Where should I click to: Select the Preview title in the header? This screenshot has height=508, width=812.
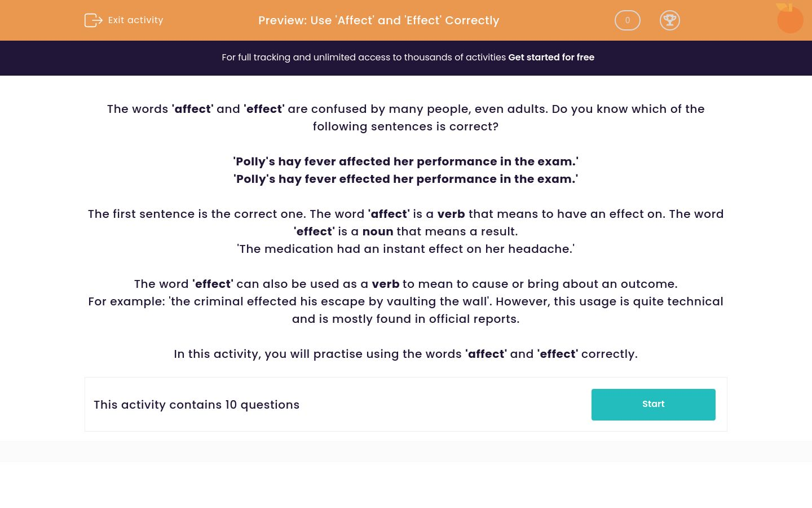379,20
